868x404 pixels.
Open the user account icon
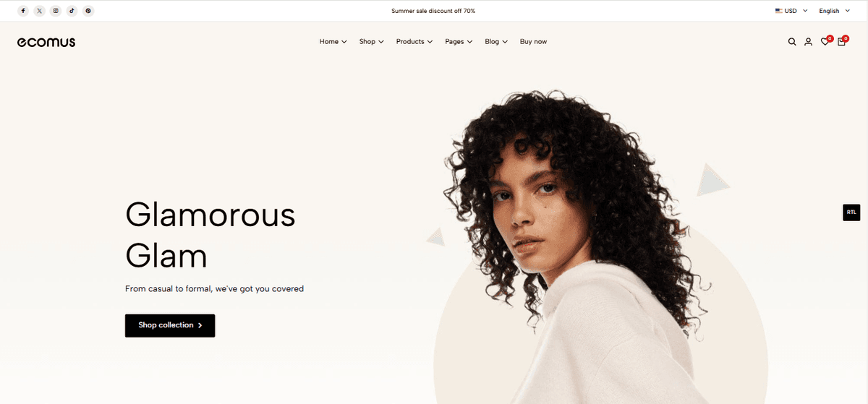(808, 42)
